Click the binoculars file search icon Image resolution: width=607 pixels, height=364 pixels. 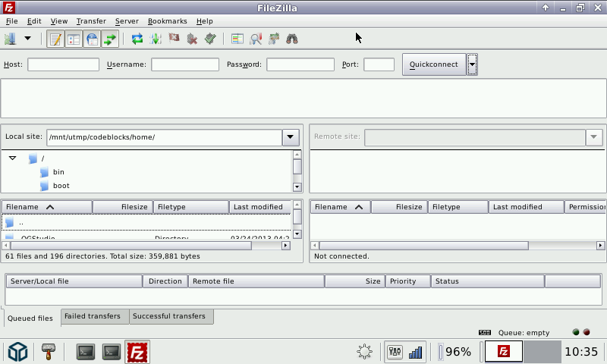pyautogui.click(x=292, y=39)
